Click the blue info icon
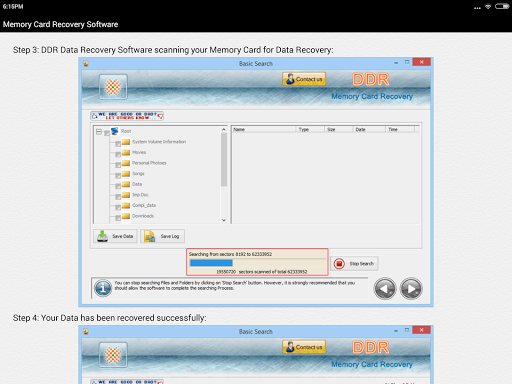 pyautogui.click(x=103, y=288)
